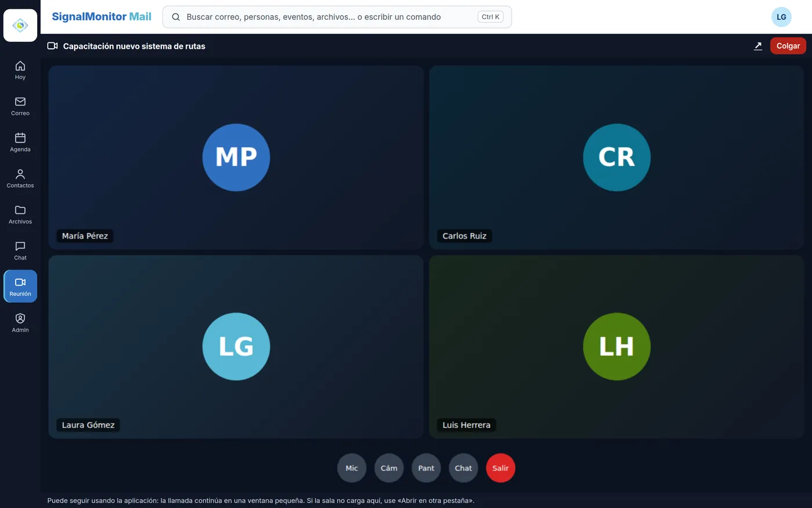Click the Colgar hang up button
Image resolution: width=812 pixels, height=508 pixels.
click(788, 46)
